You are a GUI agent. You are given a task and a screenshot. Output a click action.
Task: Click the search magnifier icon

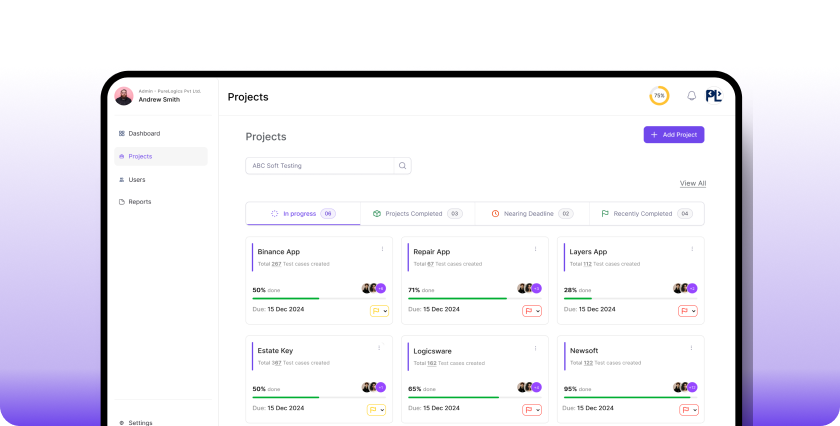402,166
